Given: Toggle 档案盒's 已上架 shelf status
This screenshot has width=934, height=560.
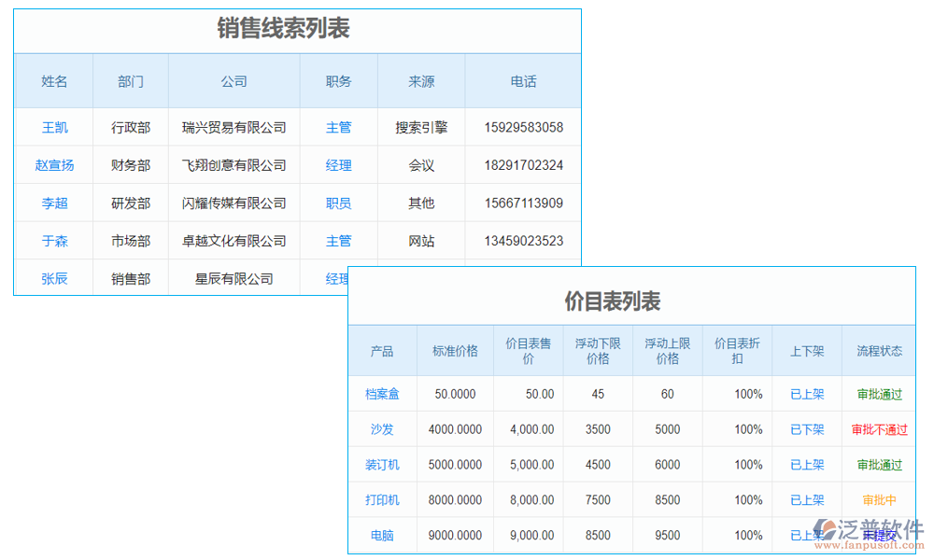Looking at the screenshot, I should 806,394.
